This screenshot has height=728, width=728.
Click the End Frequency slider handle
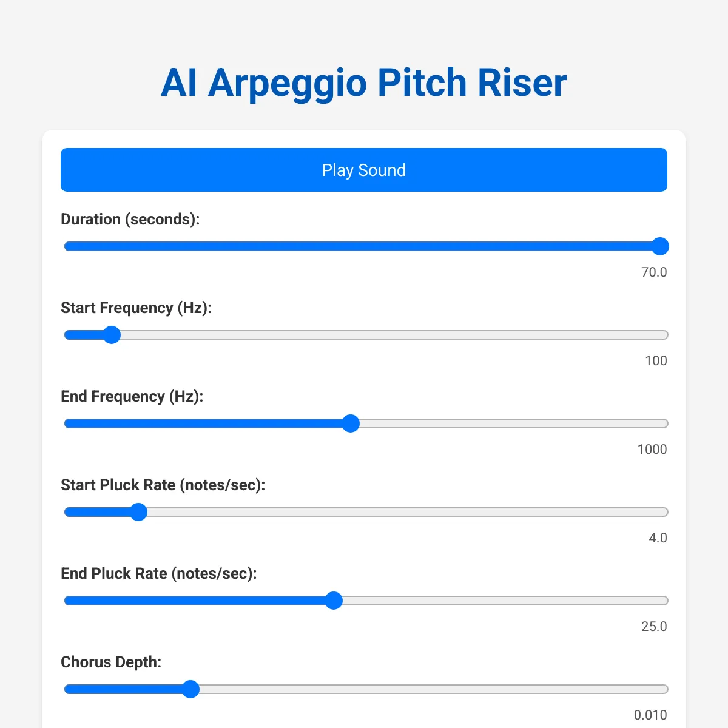pyautogui.click(x=351, y=423)
